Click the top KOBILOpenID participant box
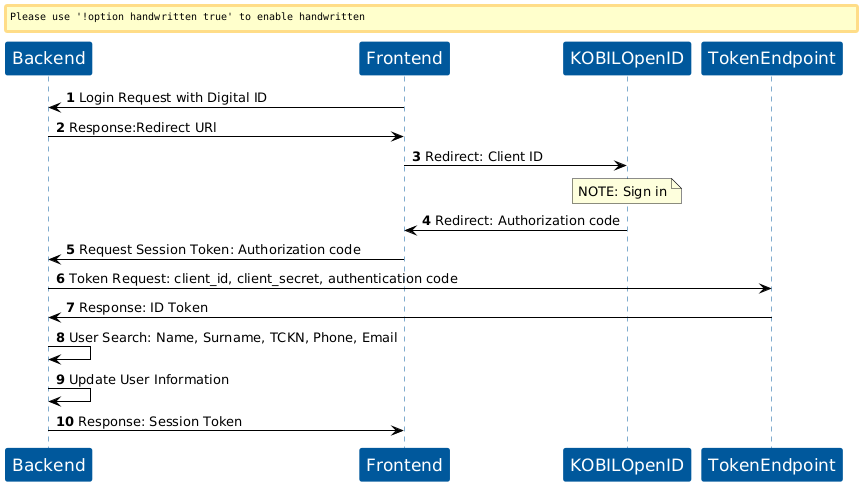 (627, 58)
